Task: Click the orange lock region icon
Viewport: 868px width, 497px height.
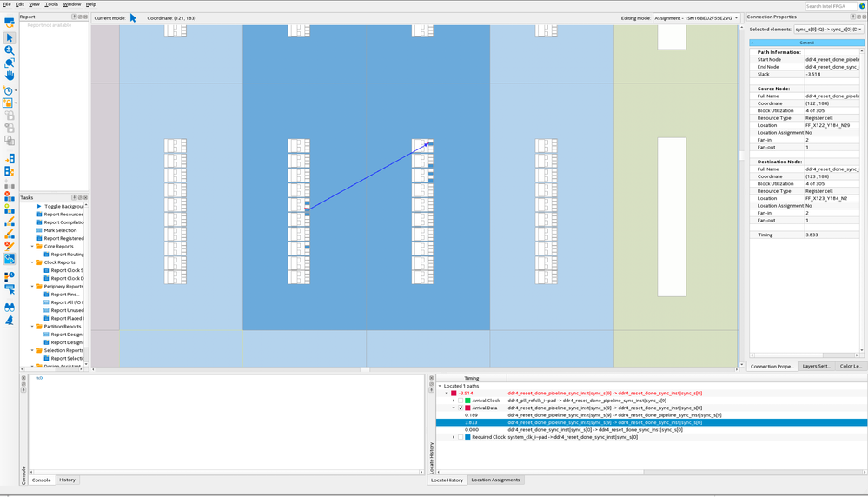Action: click(x=8, y=103)
